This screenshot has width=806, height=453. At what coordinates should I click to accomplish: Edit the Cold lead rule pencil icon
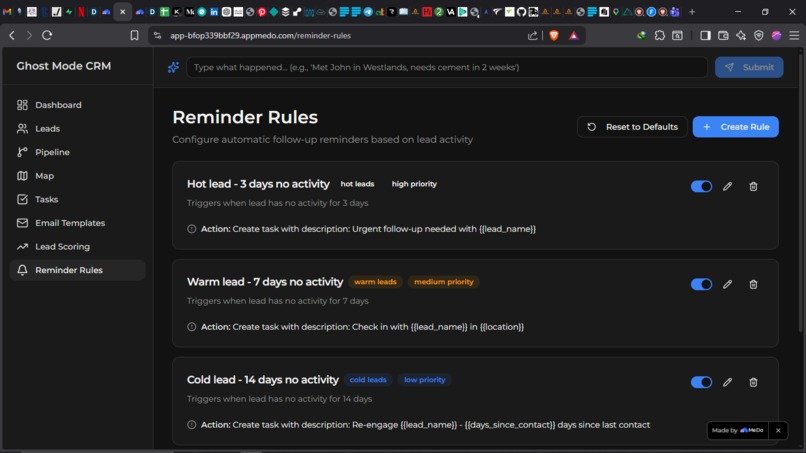[727, 382]
